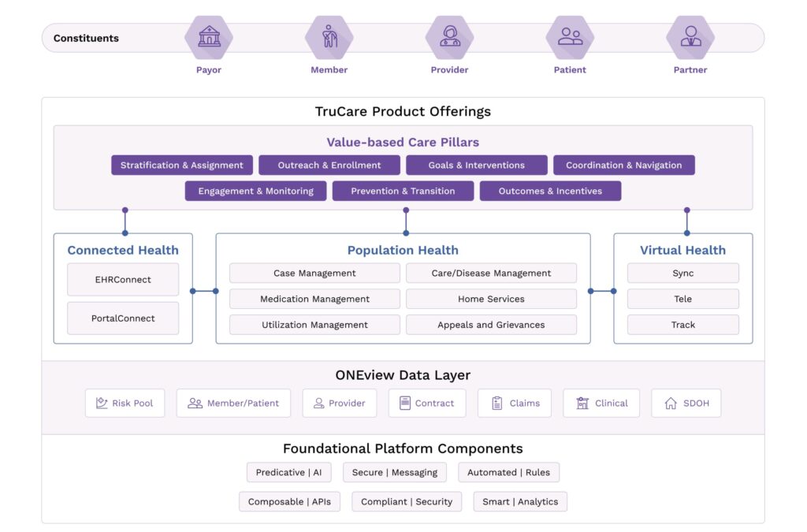The height and width of the screenshot is (532, 807).
Task: Click the Risk Pool checklist icon
Action: [102, 403]
